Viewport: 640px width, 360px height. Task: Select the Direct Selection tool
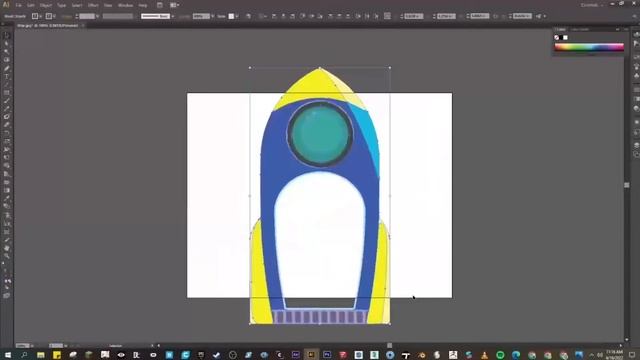tap(7, 44)
